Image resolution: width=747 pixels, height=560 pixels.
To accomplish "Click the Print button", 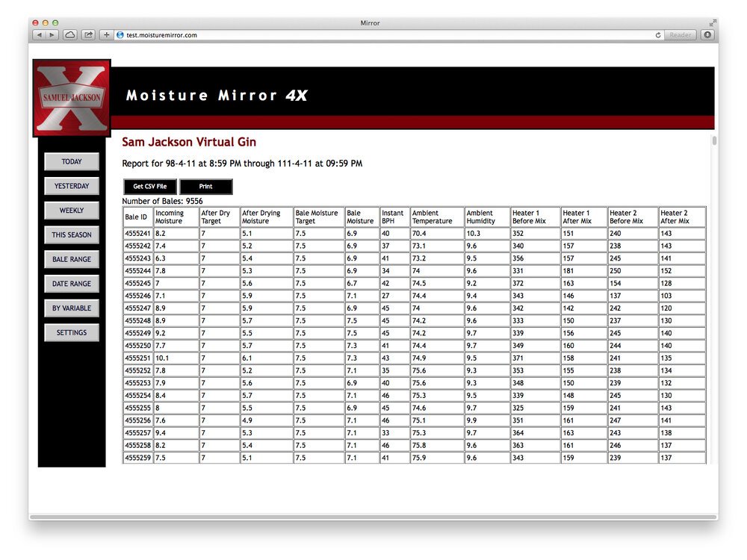I will [206, 186].
